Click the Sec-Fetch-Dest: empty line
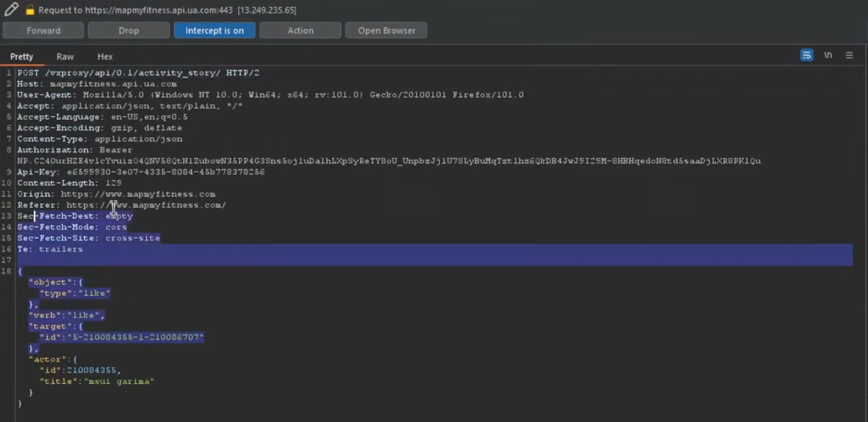868x422 pixels. tap(75, 216)
